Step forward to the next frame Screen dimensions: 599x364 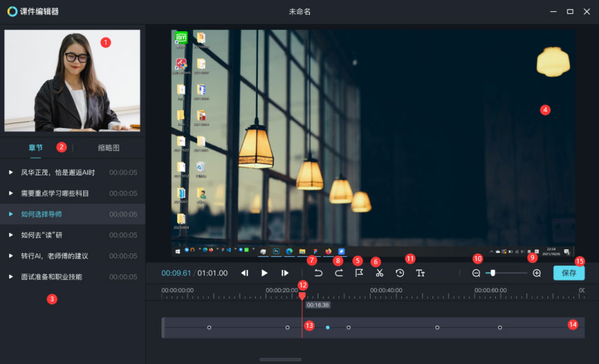(x=285, y=274)
